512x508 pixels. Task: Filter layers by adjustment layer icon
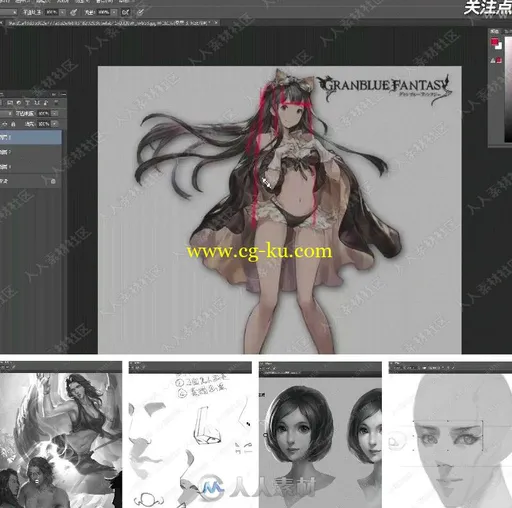click(x=19, y=103)
